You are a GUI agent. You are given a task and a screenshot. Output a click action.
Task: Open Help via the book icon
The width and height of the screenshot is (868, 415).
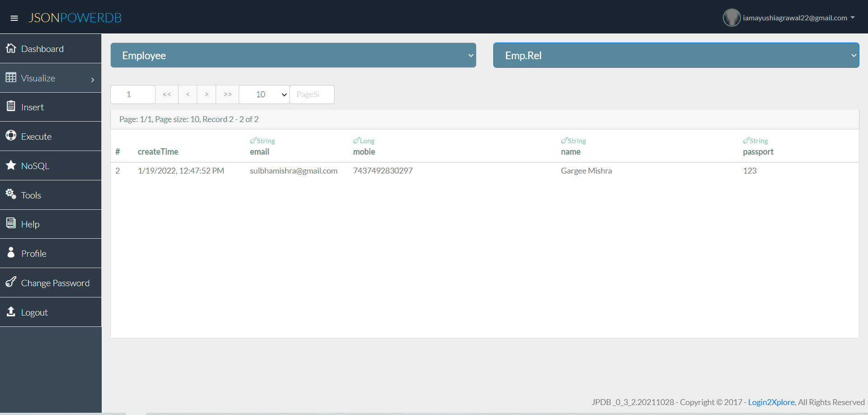tap(11, 224)
